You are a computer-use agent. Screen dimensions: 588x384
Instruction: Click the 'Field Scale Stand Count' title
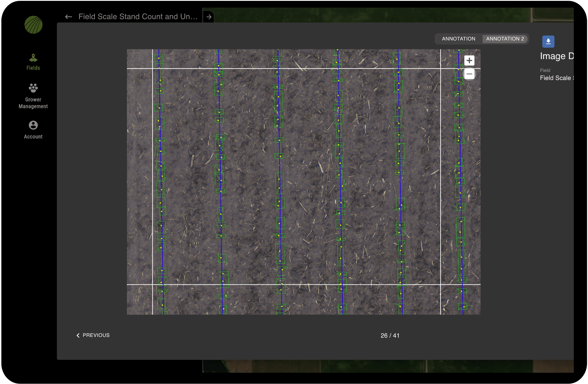point(138,17)
